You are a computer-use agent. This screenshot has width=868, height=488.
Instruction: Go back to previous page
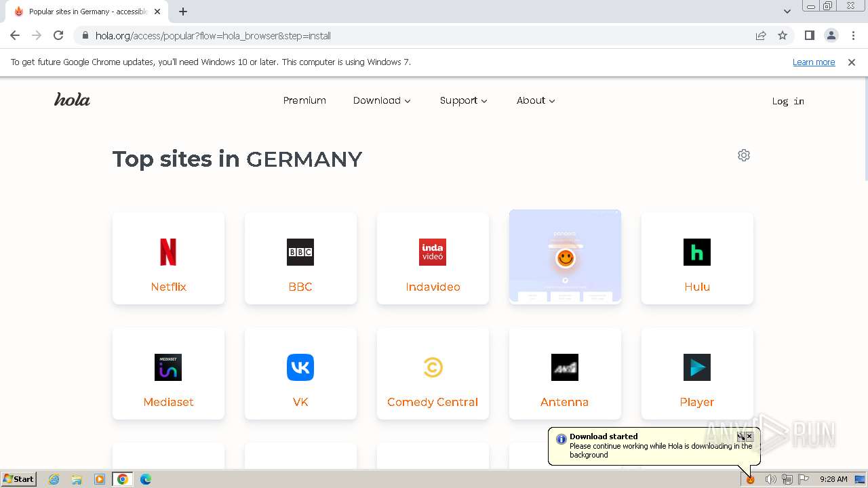(15, 35)
